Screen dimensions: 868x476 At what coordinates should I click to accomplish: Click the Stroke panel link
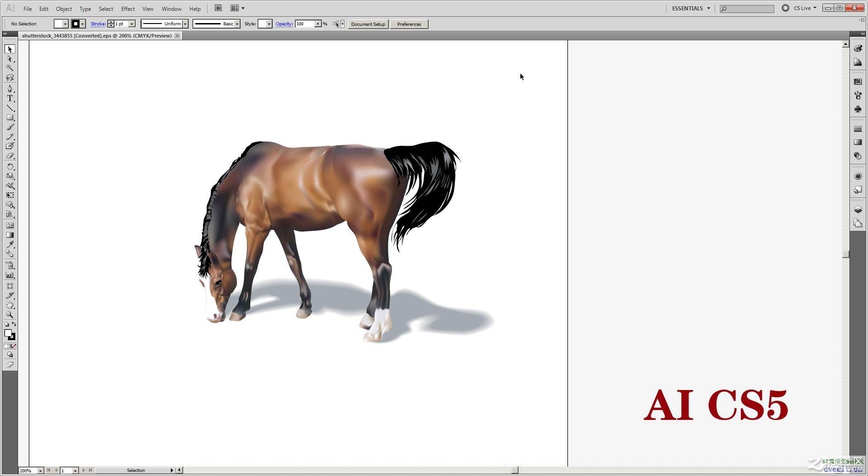pyautogui.click(x=98, y=24)
